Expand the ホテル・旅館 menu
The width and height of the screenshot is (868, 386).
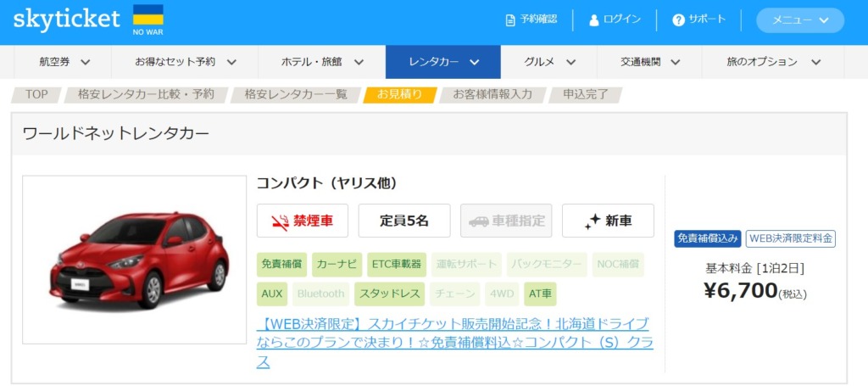[x=321, y=62]
